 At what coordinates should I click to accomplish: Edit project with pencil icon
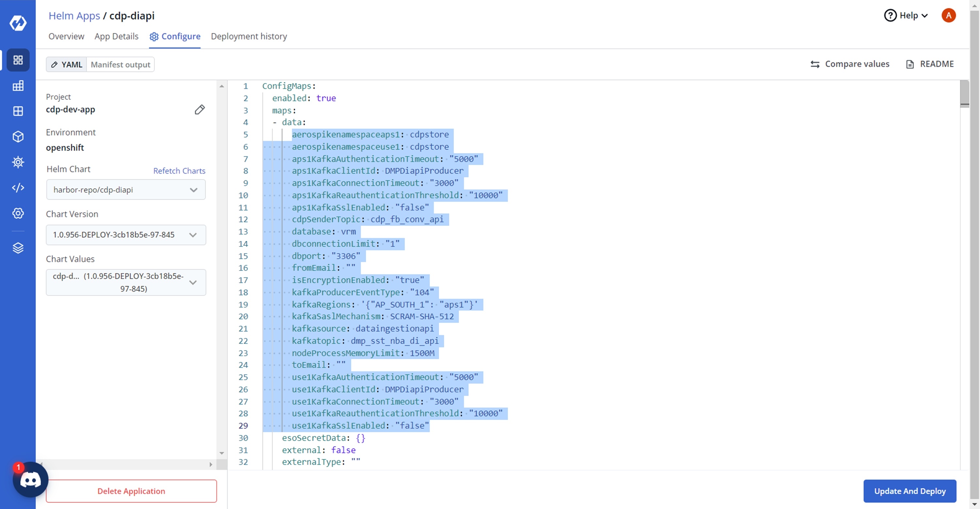click(200, 110)
